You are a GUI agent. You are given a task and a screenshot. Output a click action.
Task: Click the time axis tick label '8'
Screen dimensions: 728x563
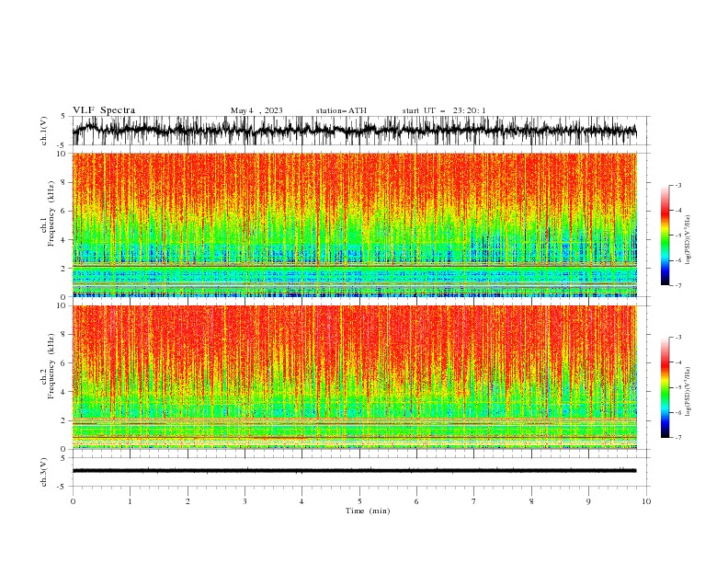(x=531, y=501)
